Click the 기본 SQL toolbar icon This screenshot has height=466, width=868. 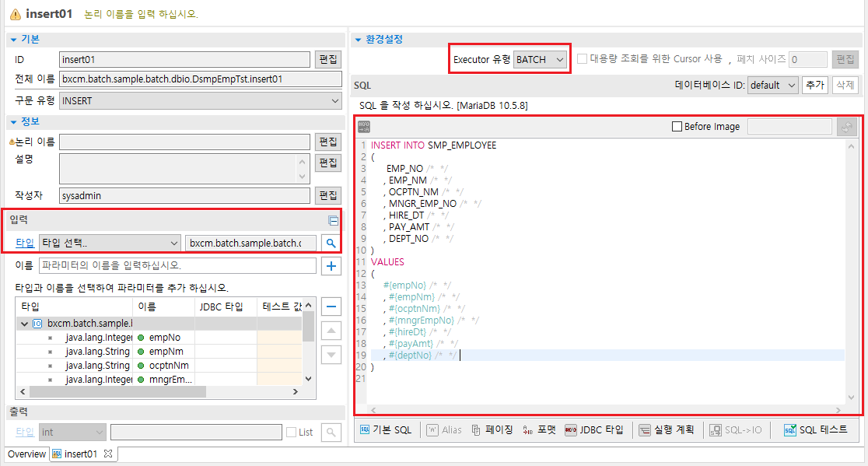(x=387, y=429)
